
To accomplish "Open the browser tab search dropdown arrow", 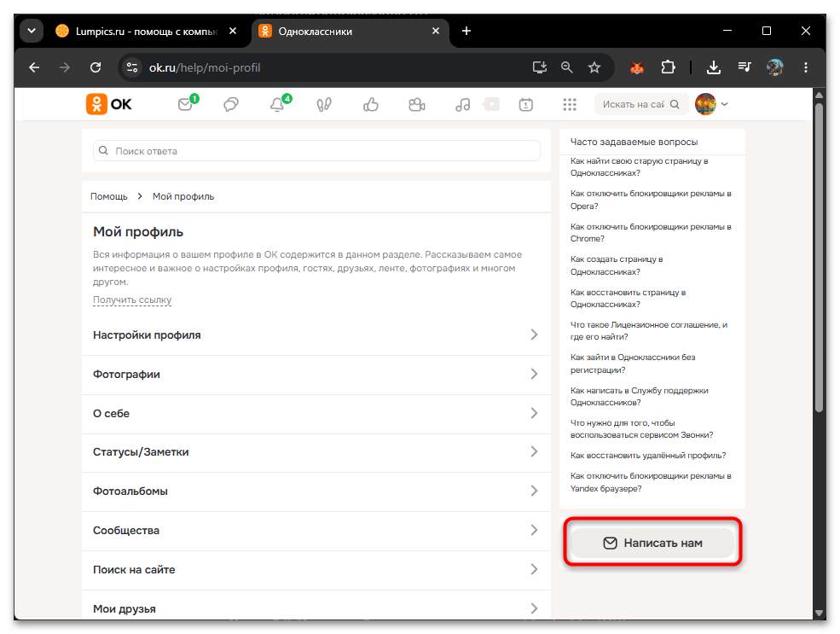I will click(32, 31).
